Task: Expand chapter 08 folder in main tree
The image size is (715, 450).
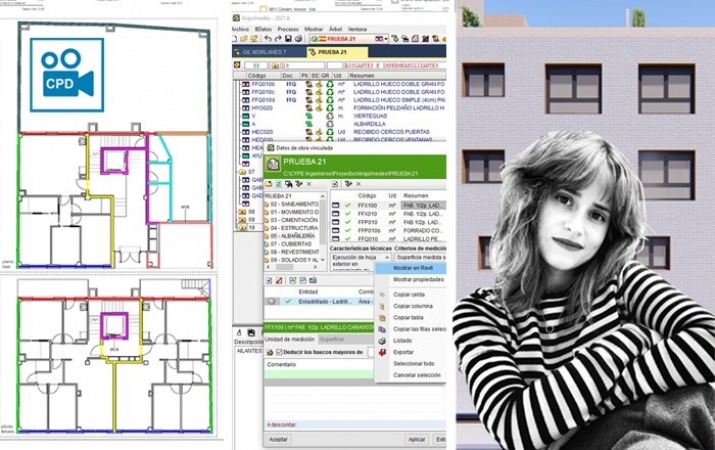Action: click(242, 212)
